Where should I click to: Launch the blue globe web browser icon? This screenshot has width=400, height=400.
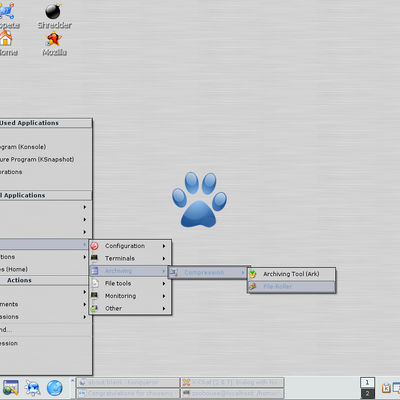click(55, 388)
